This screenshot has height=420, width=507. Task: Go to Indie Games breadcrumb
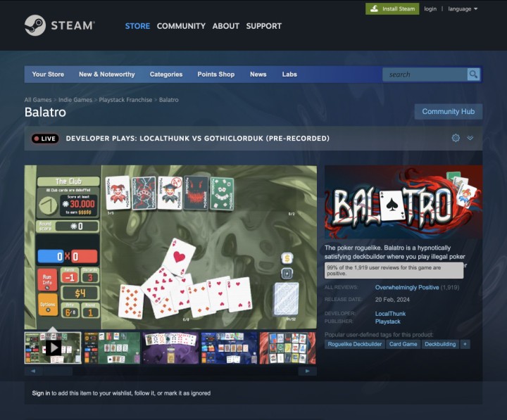coord(75,100)
